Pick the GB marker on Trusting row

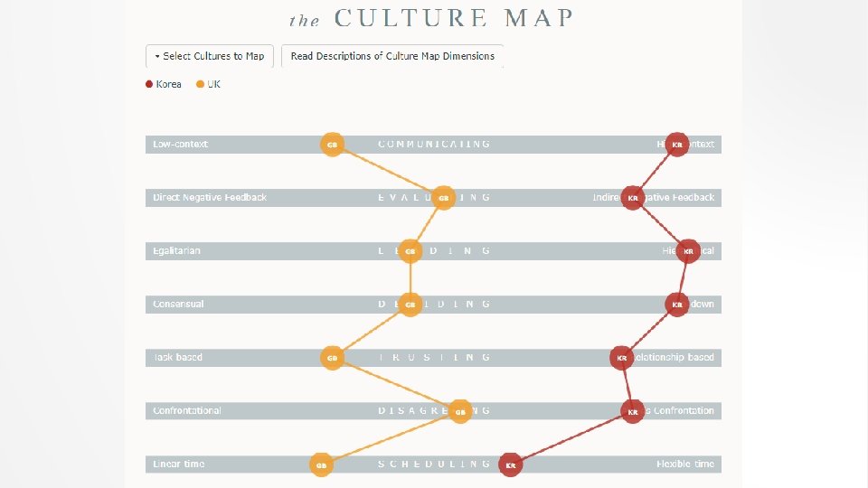pos(332,358)
